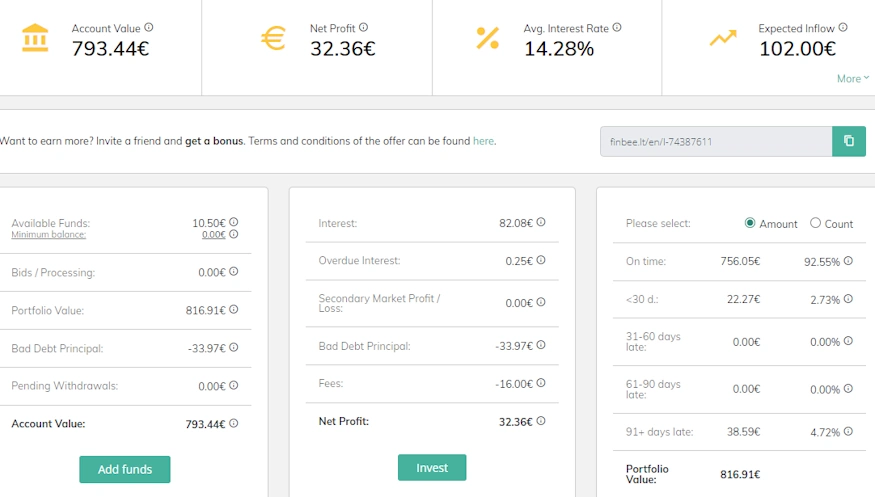875x497 pixels.
Task: Click info icon beside Fees -16.00€
Action: coord(541,383)
